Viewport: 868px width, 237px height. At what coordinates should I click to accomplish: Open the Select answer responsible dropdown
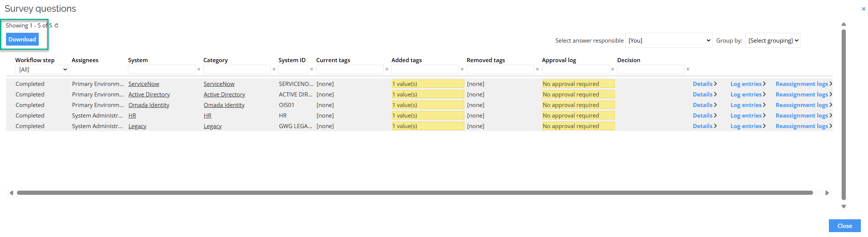click(x=669, y=40)
